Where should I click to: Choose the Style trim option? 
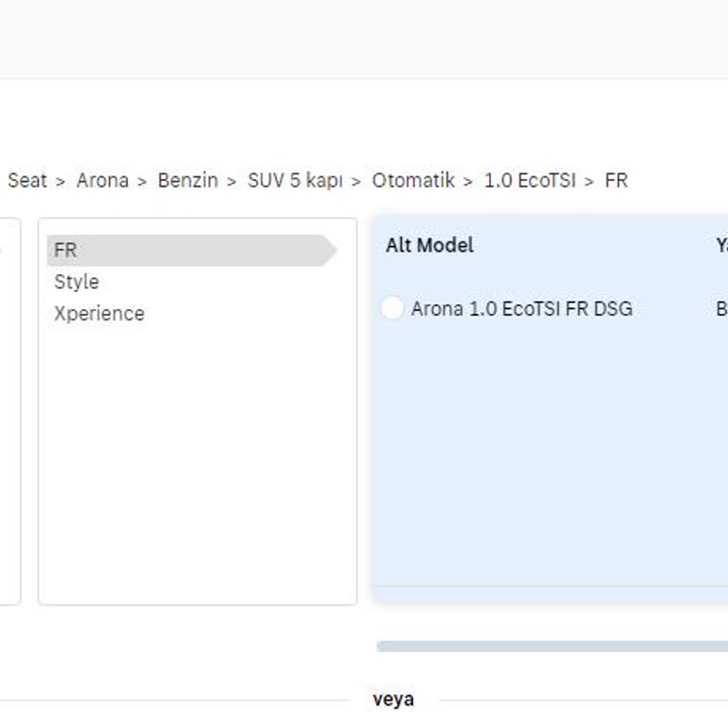(x=76, y=282)
